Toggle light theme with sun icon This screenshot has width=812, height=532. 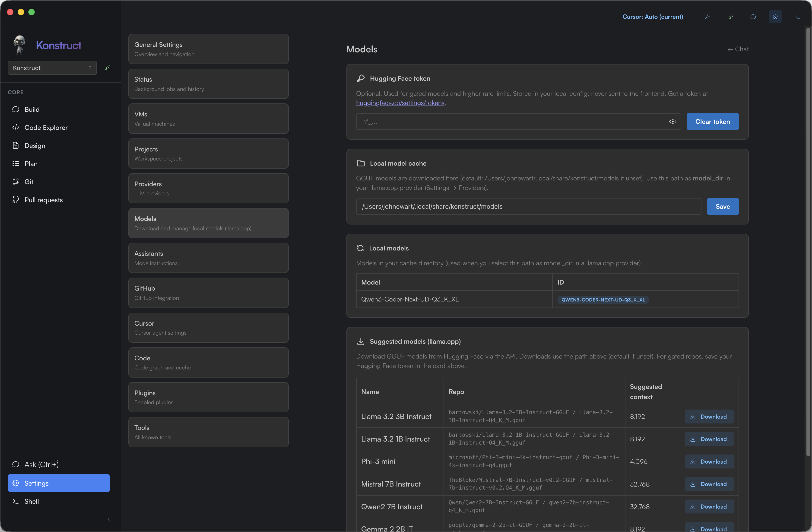707,17
